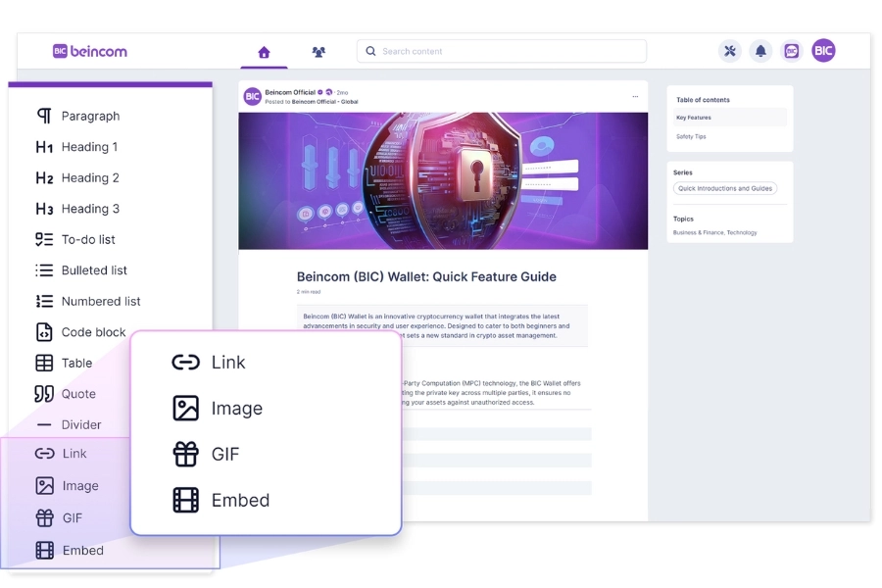The image size is (882, 588).
Task: Open the tools wrench icon in header
Action: [729, 51]
